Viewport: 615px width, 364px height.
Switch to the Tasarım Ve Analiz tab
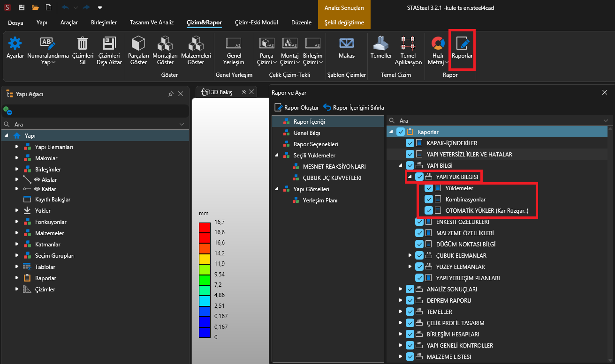click(152, 22)
